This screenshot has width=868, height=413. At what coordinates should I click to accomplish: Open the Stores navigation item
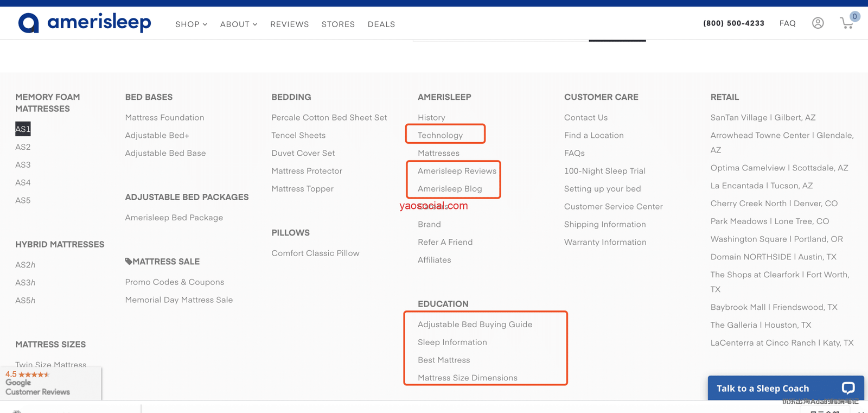coord(338,24)
